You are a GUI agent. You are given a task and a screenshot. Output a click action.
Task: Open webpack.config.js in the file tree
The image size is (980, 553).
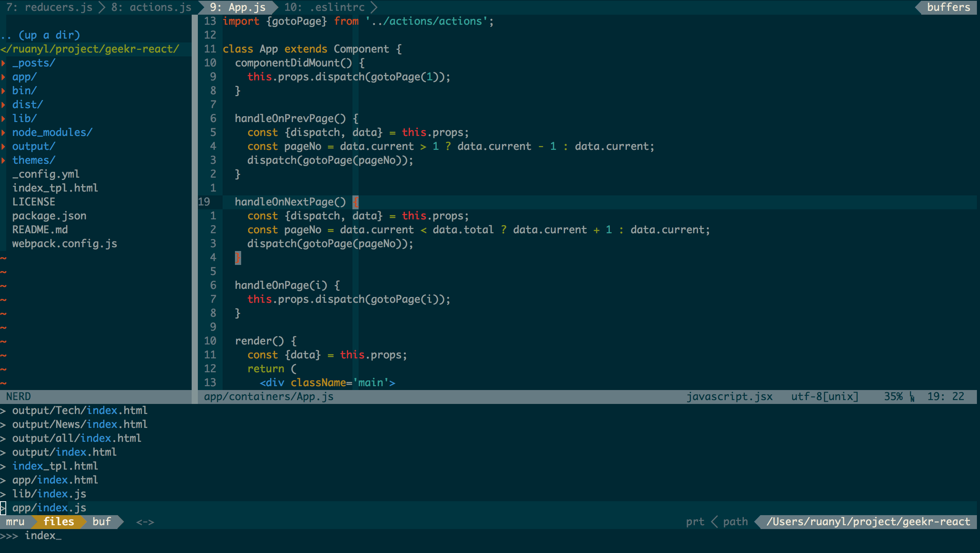tap(65, 244)
